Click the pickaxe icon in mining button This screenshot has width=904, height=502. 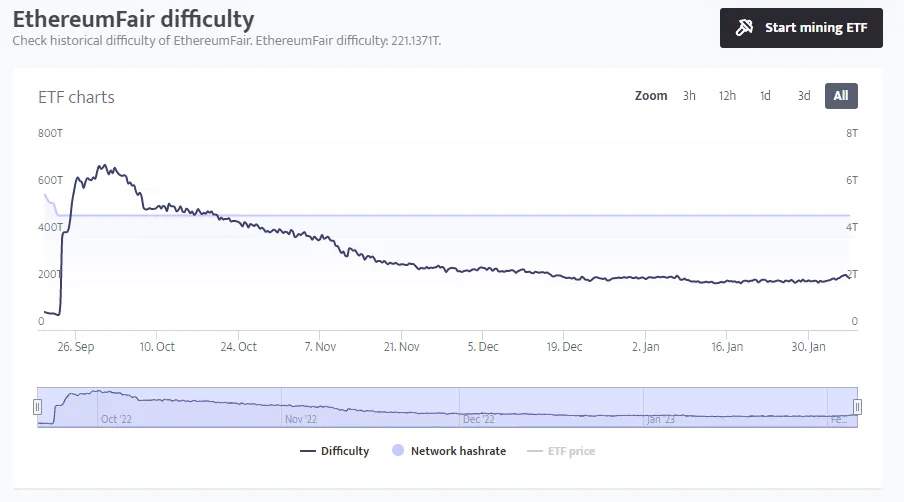[x=744, y=27]
